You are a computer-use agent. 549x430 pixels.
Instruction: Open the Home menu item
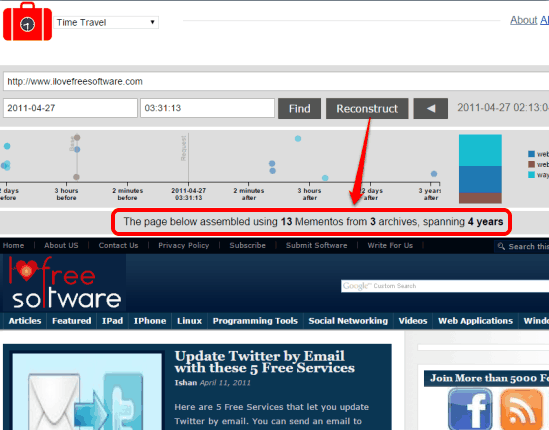click(x=13, y=245)
